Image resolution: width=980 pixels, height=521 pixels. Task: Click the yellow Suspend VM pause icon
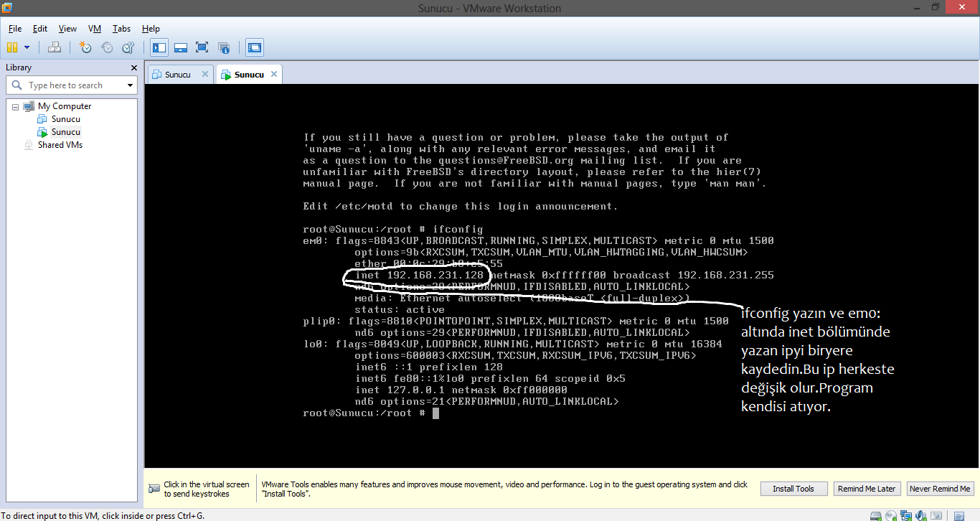tap(12, 47)
